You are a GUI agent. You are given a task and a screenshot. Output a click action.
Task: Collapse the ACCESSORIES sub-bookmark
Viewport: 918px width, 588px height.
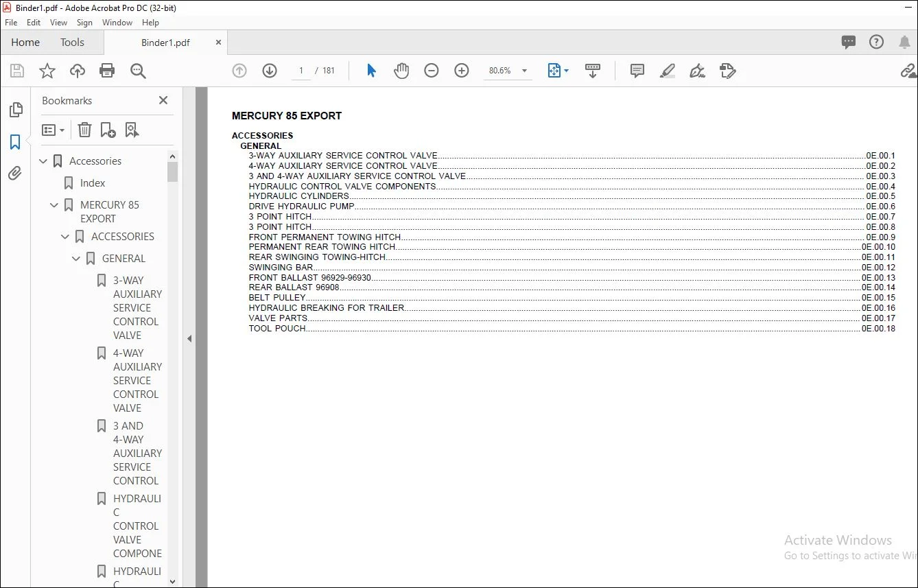pos(66,237)
